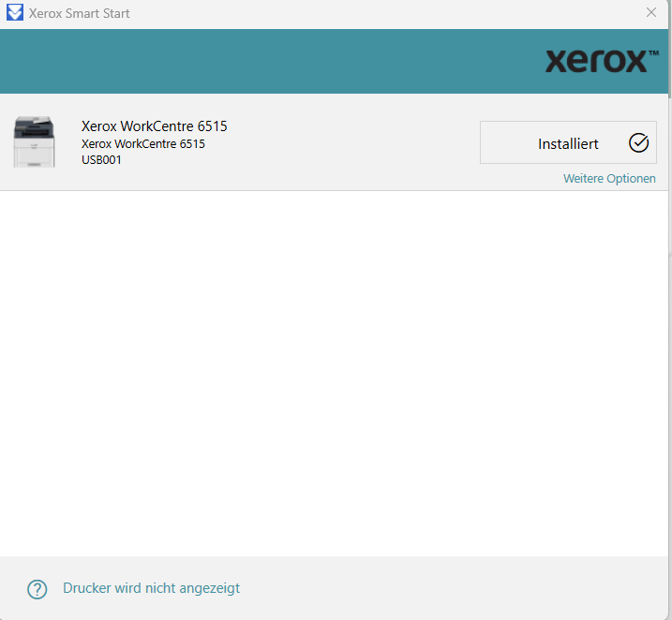Click the smaller Xerox WorkCentre 6515 subtitle

[143, 144]
